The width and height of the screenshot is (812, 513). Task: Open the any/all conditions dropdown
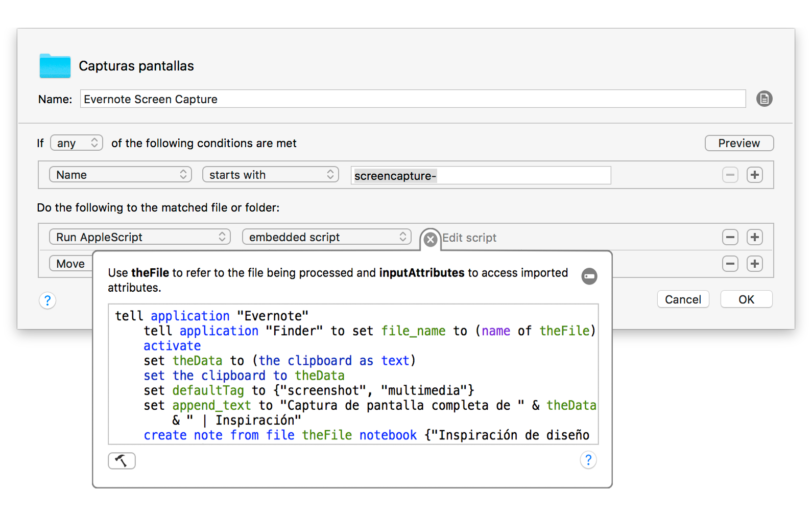point(77,143)
